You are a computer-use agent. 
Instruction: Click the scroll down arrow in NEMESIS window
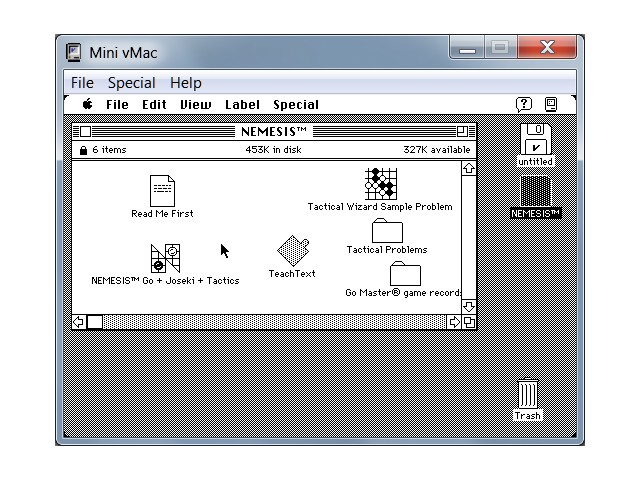pos(469,307)
